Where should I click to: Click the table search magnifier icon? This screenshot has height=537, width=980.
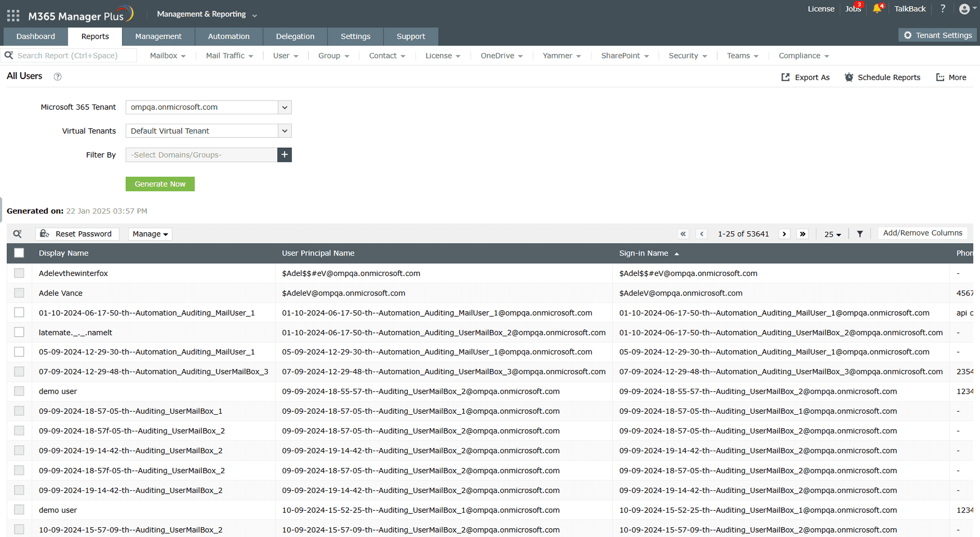click(18, 234)
